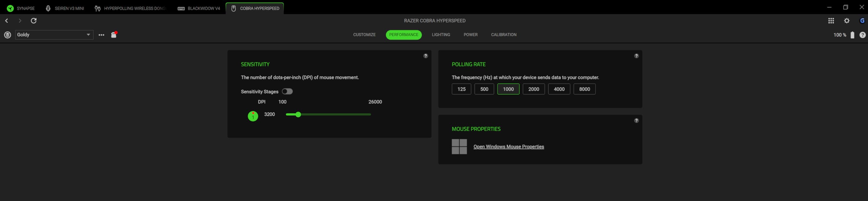Click the Polling Rate panel help icon
868x201 pixels.
[636, 56]
